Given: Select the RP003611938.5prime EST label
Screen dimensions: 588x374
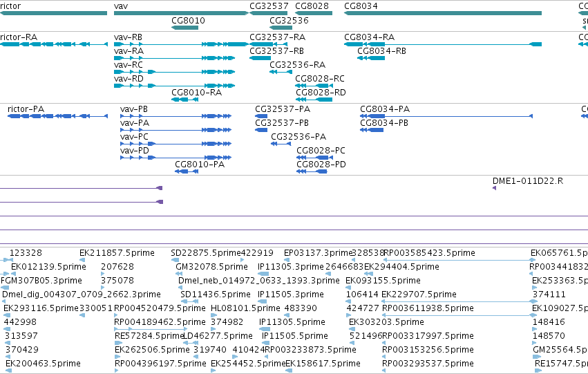Looking at the screenshot, I should pyautogui.click(x=428, y=309).
